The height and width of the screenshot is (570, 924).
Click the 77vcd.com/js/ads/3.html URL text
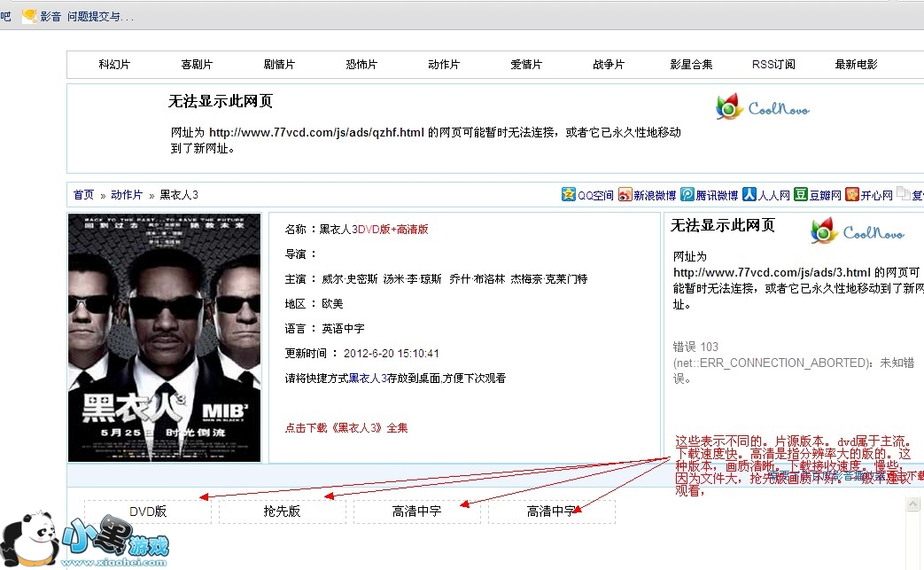point(772,272)
